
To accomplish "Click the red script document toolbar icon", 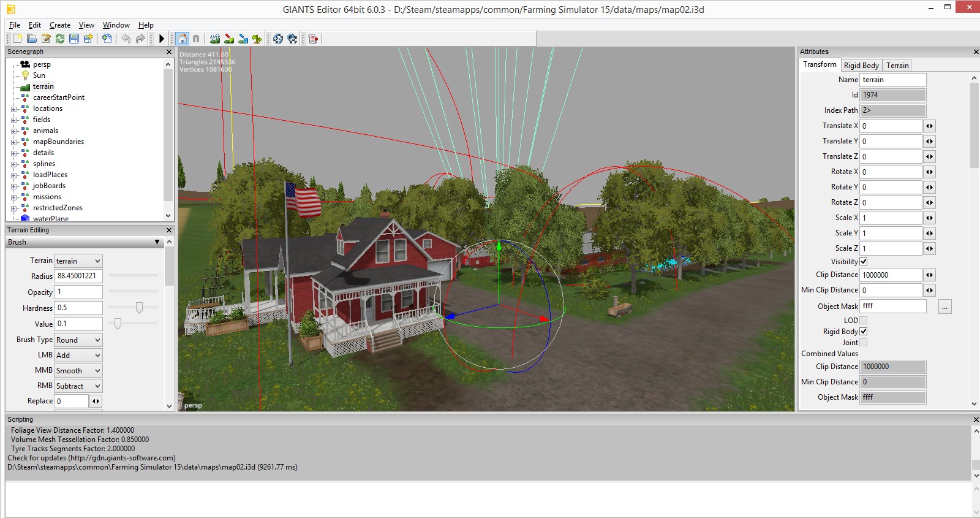I will pos(313,39).
